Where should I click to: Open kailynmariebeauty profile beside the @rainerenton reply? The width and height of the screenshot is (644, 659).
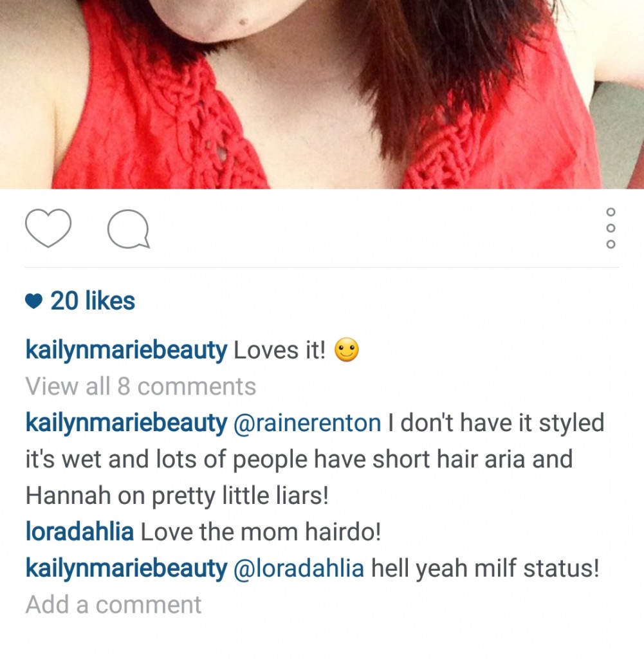(126, 423)
